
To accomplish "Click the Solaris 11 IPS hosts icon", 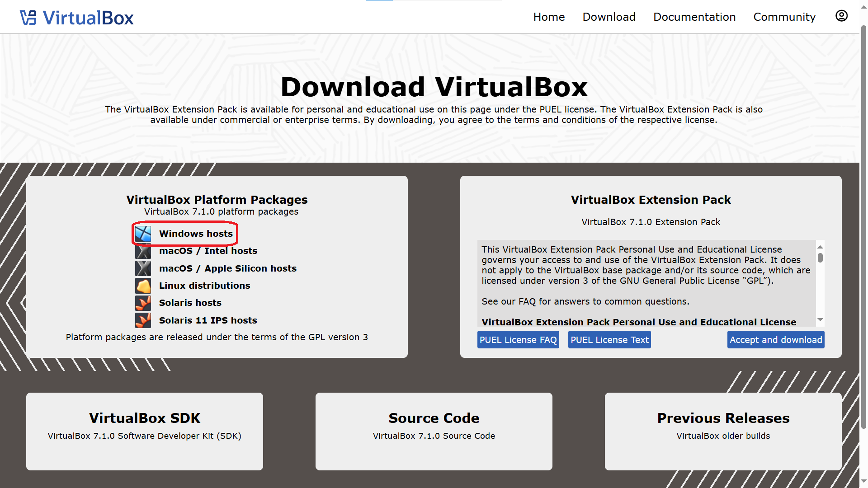I will [143, 320].
